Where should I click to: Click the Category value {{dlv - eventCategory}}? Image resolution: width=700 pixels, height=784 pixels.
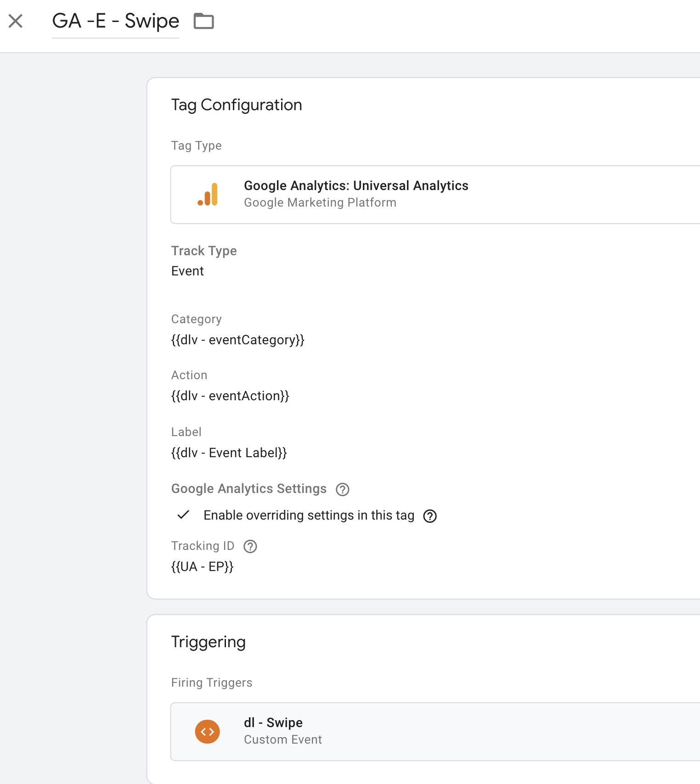click(x=238, y=340)
